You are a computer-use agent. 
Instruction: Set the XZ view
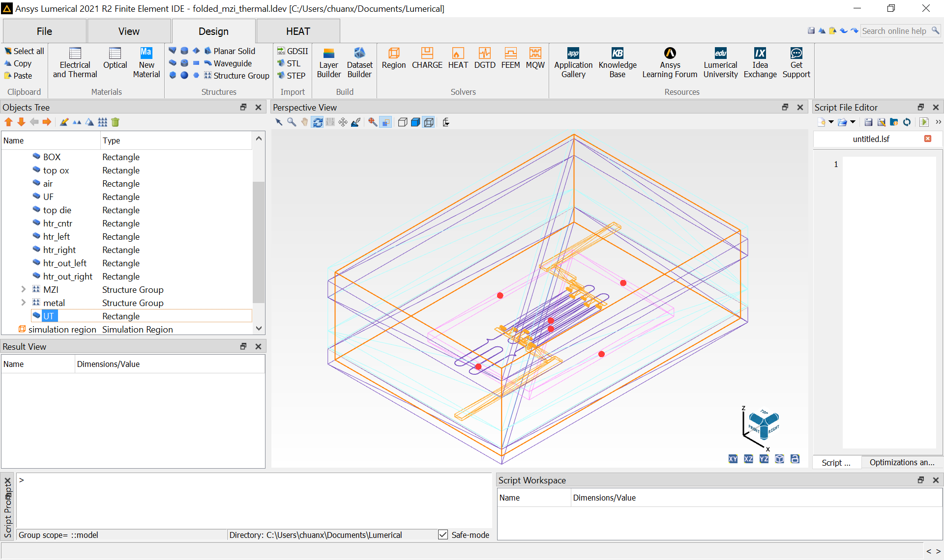tap(748, 459)
